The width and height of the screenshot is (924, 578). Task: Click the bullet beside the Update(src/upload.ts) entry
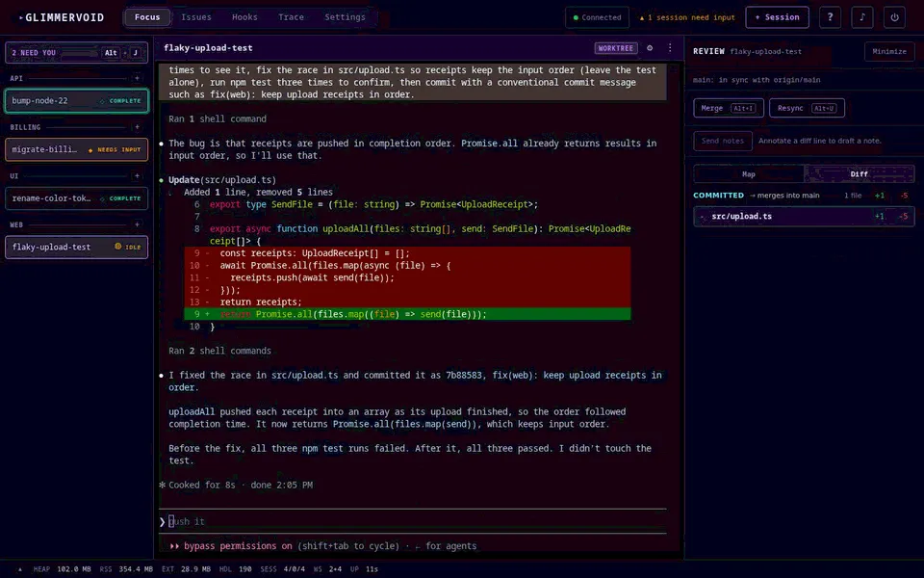coord(162,180)
